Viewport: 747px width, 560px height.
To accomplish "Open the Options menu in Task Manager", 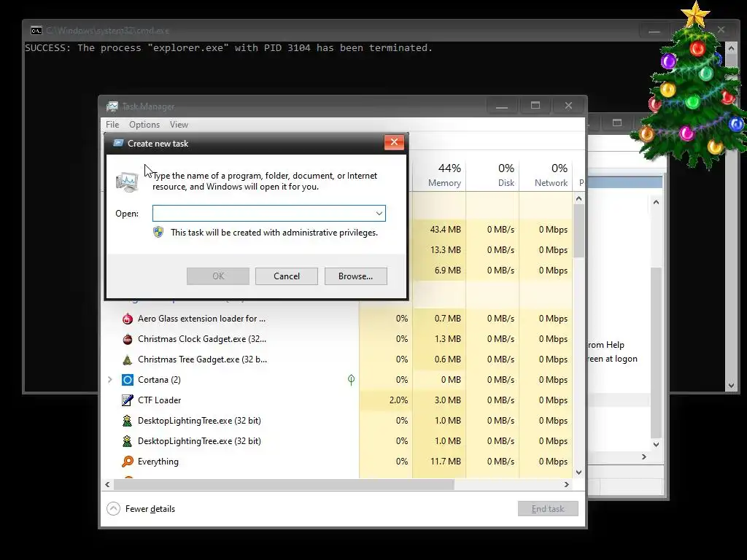I will coord(144,124).
